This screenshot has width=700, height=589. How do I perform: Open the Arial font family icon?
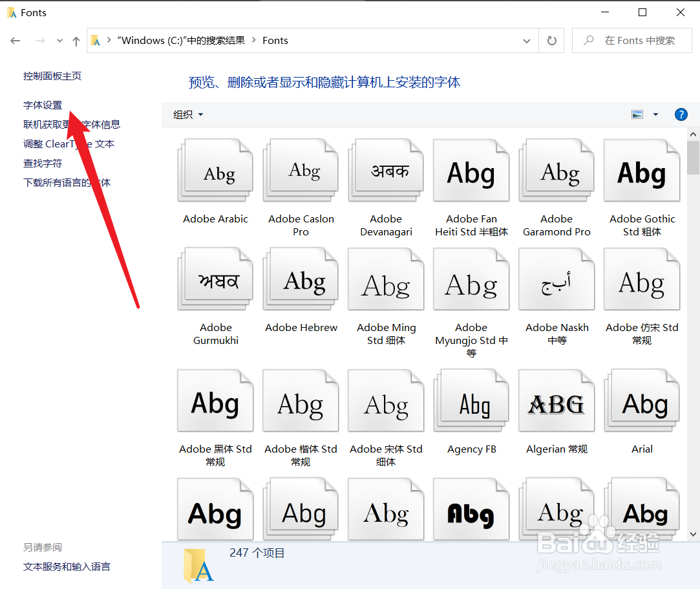tap(642, 401)
